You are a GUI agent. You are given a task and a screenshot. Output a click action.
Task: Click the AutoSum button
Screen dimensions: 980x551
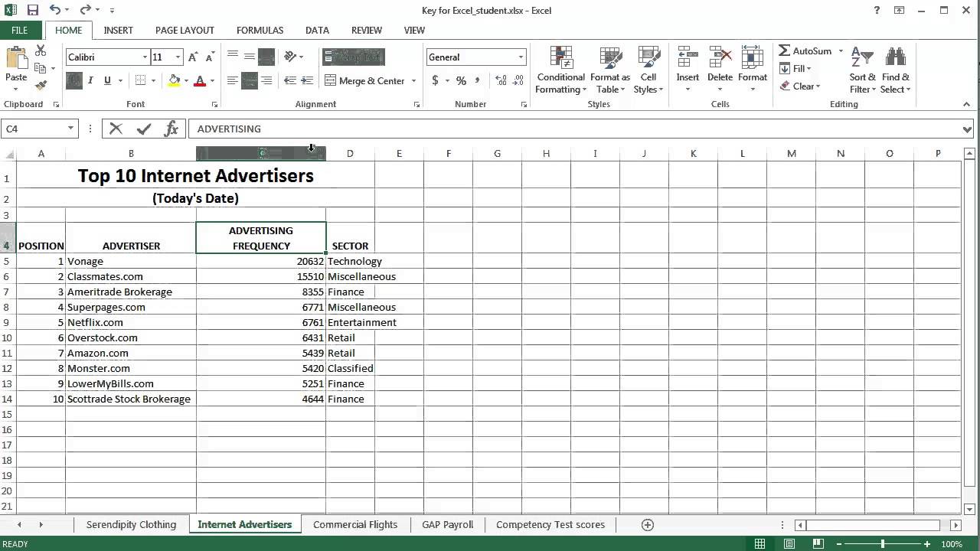pyautogui.click(x=805, y=51)
